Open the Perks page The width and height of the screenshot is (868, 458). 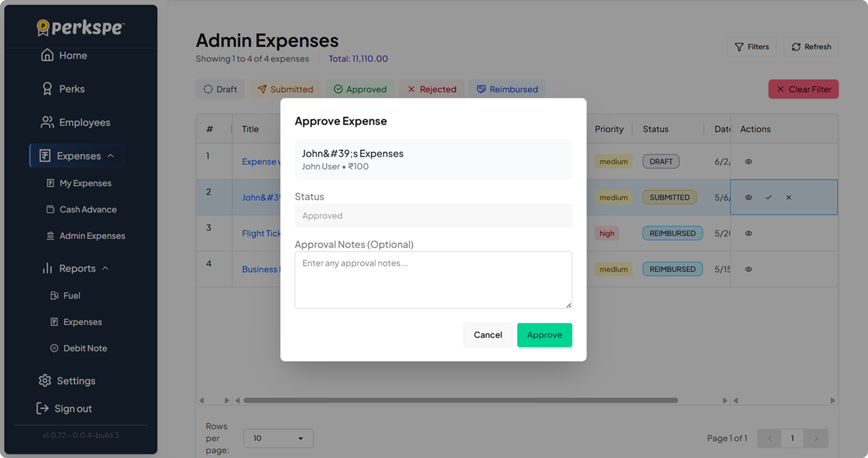coord(63,89)
